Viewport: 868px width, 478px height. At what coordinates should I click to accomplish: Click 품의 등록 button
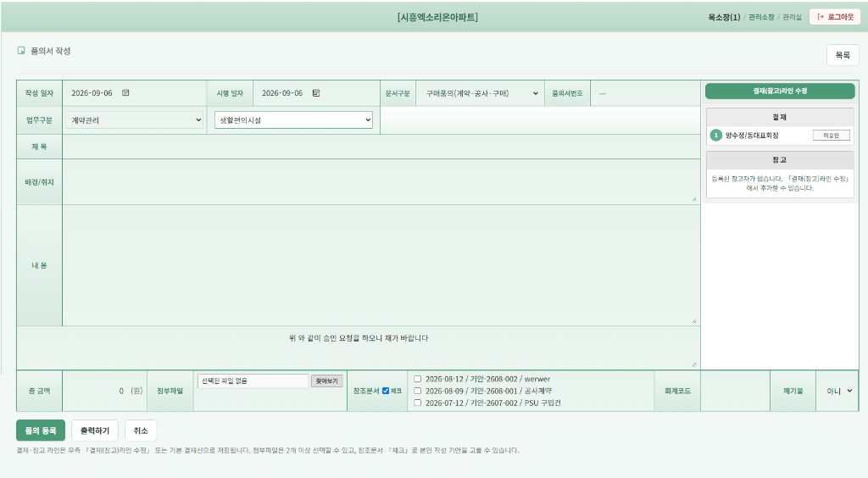41,431
